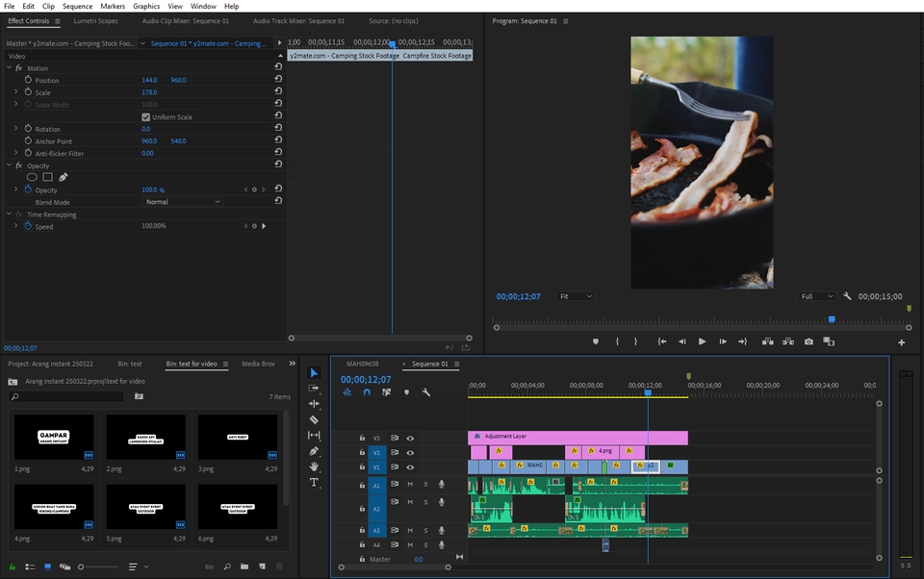Select the Razor tool in the timeline toolbar
924x579 pixels.
[313, 418]
